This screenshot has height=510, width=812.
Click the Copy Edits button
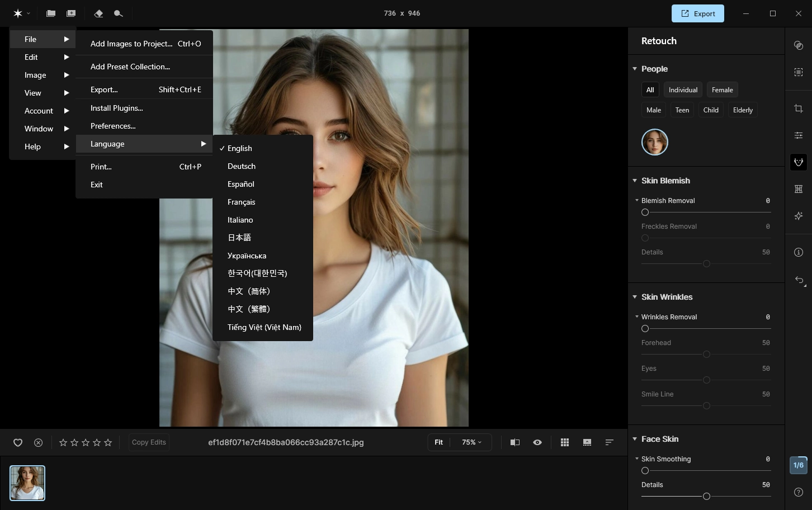[149, 442]
